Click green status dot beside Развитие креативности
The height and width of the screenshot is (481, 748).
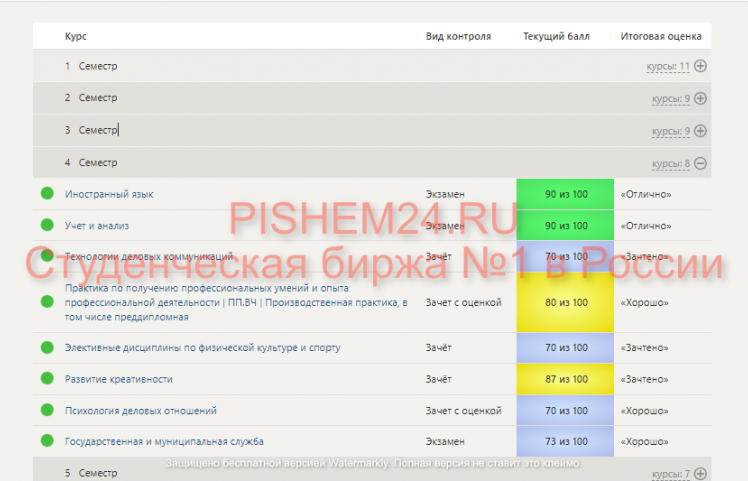[47, 379]
